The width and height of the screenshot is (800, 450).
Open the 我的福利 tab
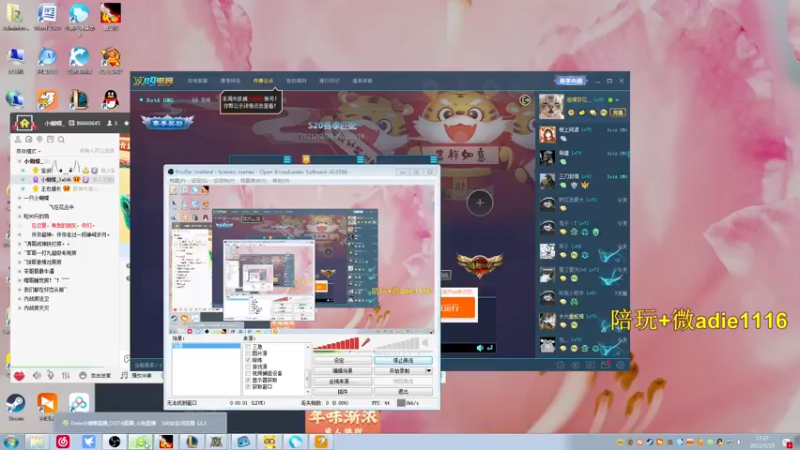[296, 81]
